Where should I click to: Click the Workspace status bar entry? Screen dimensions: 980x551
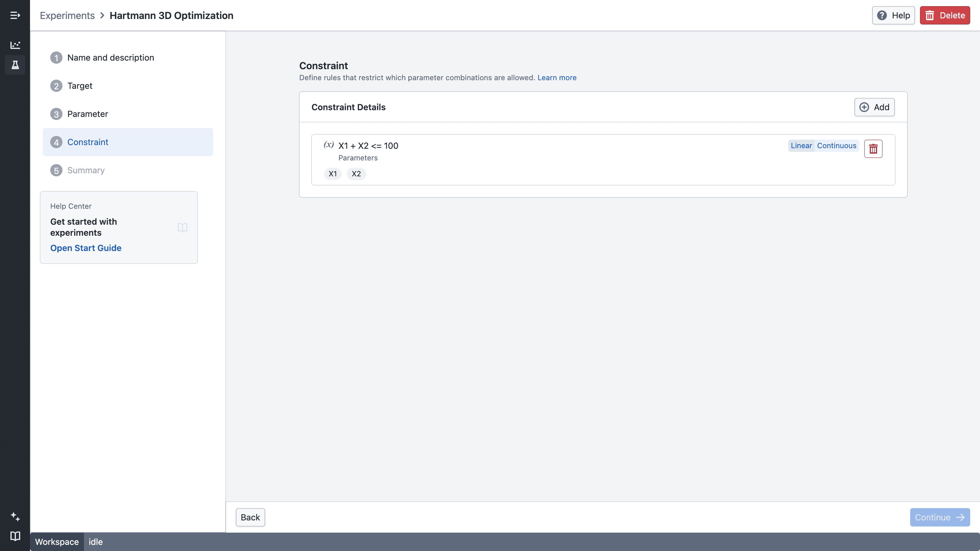pyautogui.click(x=57, y=542)
